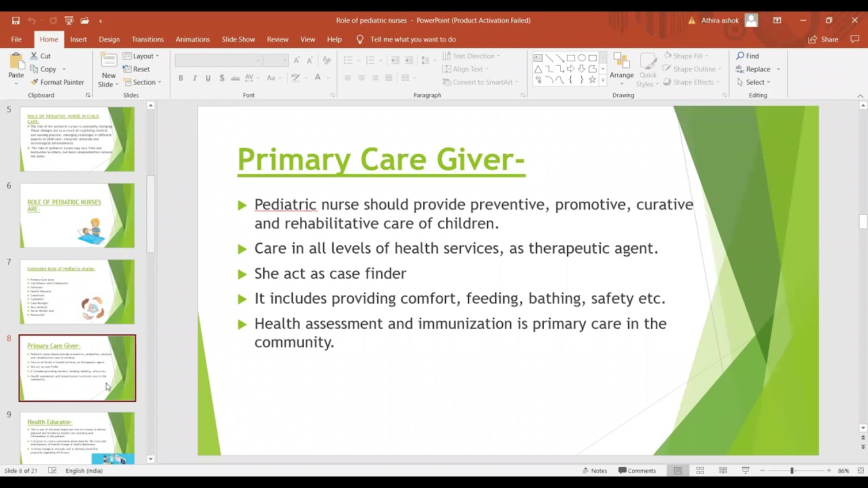
Task: Click Clear All Formatting icon
Action: (x=327, y=61)
